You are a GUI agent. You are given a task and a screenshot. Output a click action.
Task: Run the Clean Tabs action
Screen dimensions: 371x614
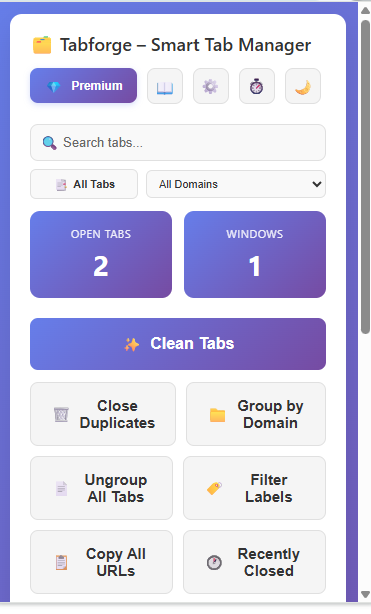pos(178,344)
